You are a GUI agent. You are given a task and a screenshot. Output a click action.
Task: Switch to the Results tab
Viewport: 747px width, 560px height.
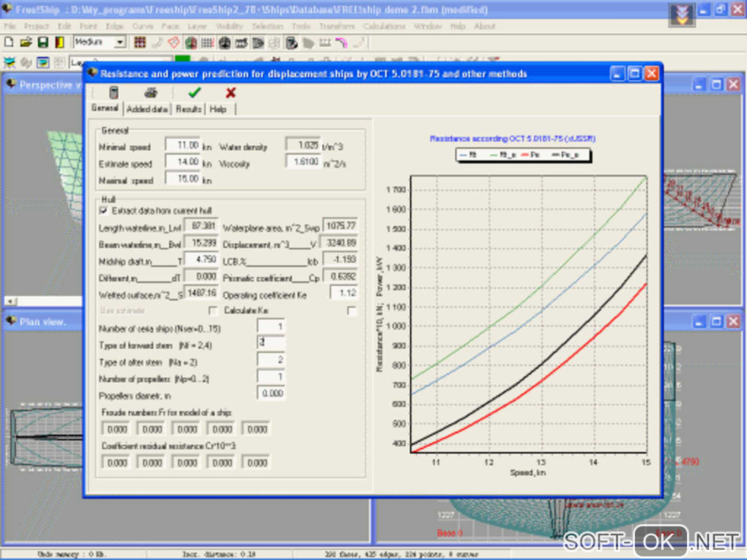(188, 109)
